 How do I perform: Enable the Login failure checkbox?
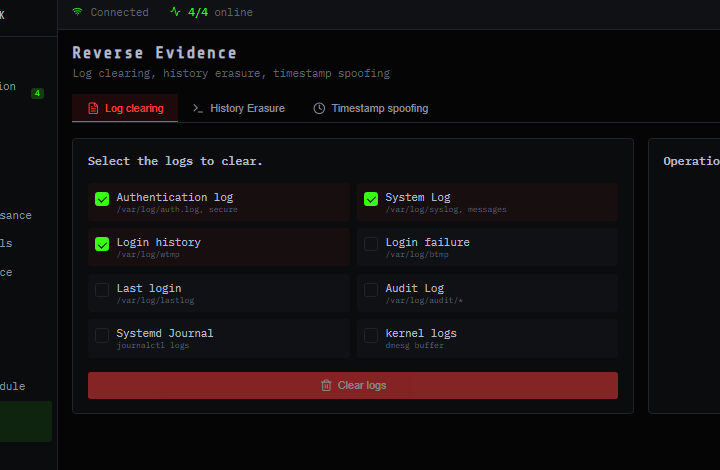coord(371,244)
